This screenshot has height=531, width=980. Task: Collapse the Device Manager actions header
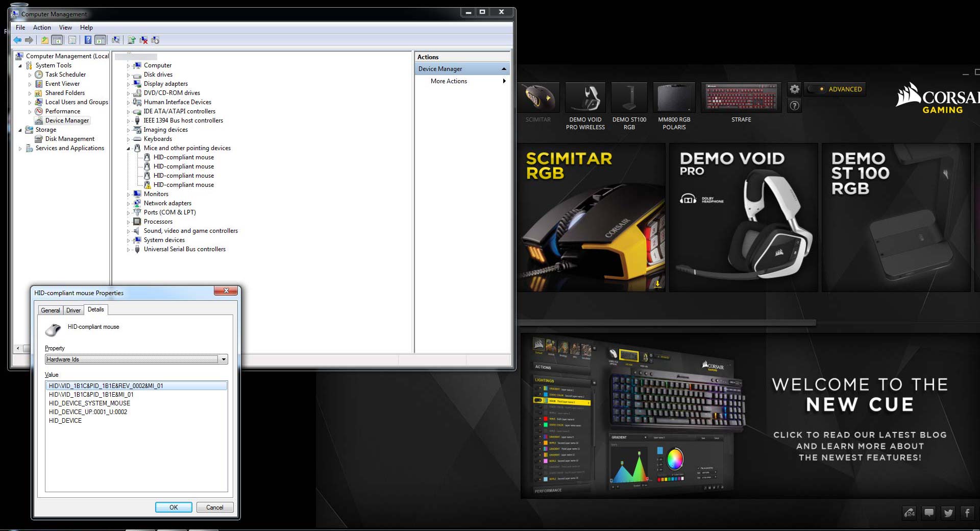[x=504, y=69]
